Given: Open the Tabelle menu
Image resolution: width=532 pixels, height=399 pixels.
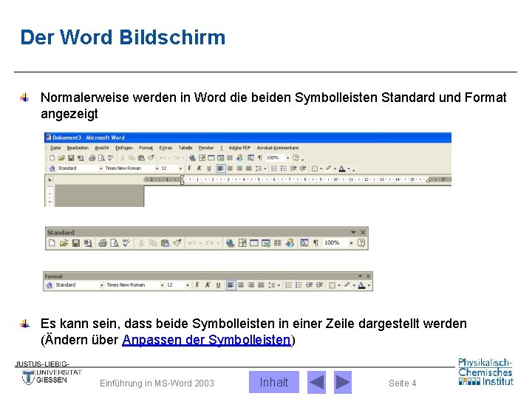Looking at the screenshot, I should click(185, 148).
